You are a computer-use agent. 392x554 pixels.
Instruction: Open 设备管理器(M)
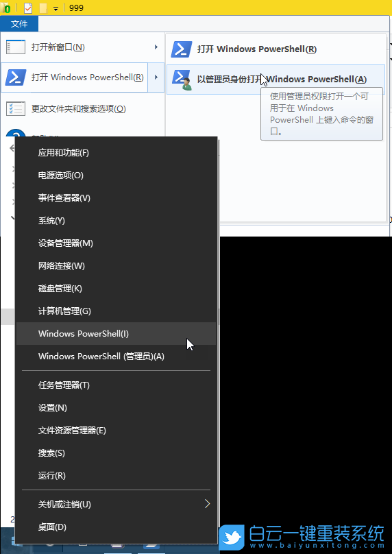coord(116,243)
